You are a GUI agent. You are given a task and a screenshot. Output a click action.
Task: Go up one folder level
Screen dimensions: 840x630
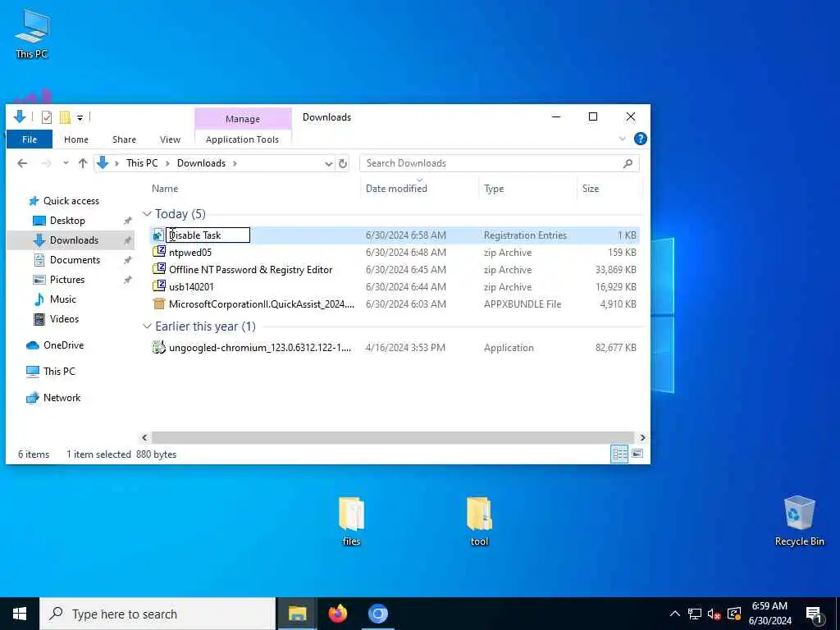pyautogui.click(x=83, y=163)
